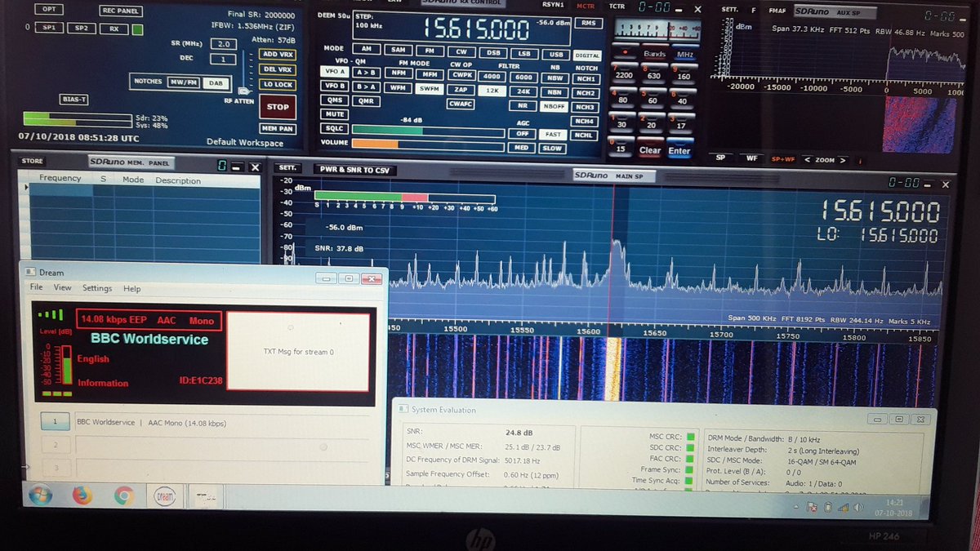
Task: Switch to the SP+WF display tab
Action: 782,159
